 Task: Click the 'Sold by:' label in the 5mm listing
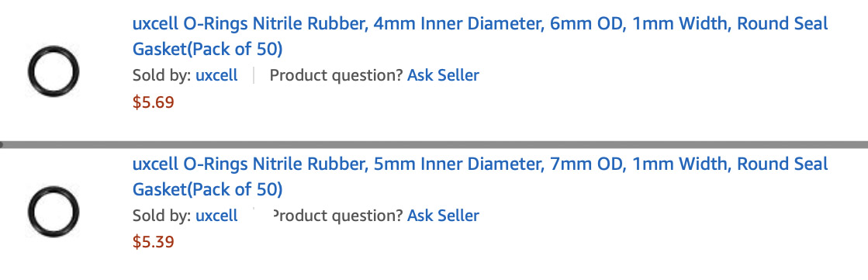coord(161,216)
